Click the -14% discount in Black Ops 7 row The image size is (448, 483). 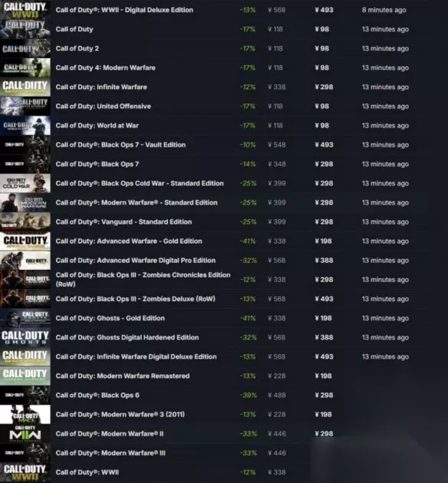tap(248, 164)
